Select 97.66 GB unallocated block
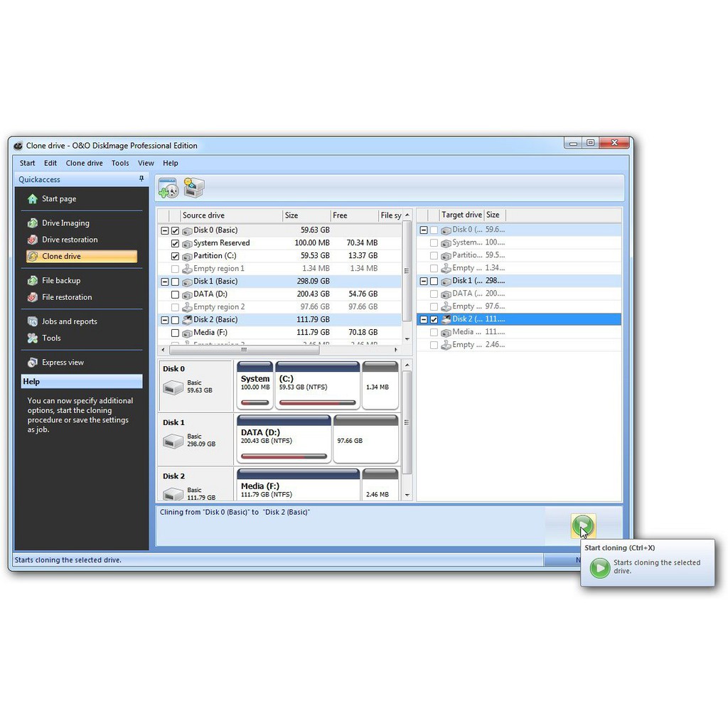The height and width of the screenshot is (728, 728). tap(366, 439)
